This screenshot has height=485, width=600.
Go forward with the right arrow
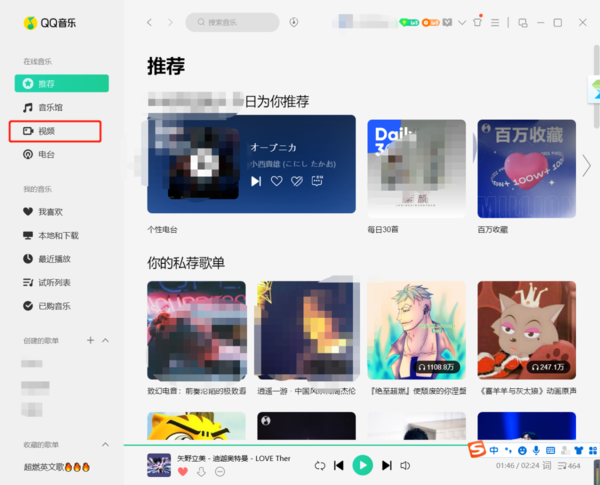point(170,23)
